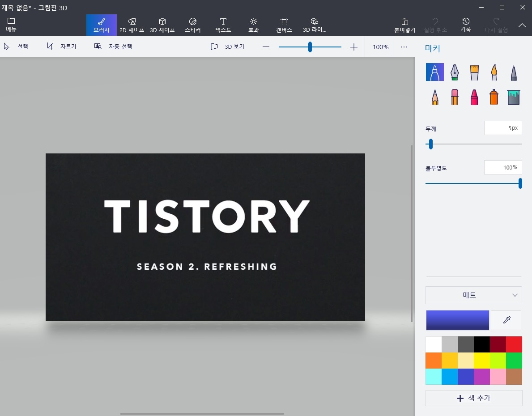532x416 pixels.
Task: Pick the light gray color swatch
Action: point(450,344)
